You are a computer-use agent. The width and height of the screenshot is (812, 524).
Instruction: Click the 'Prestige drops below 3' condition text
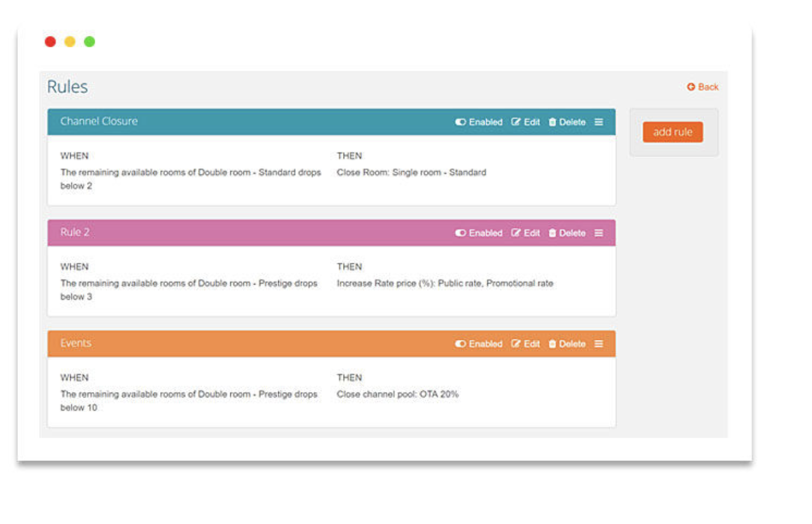tap(189, 290)
